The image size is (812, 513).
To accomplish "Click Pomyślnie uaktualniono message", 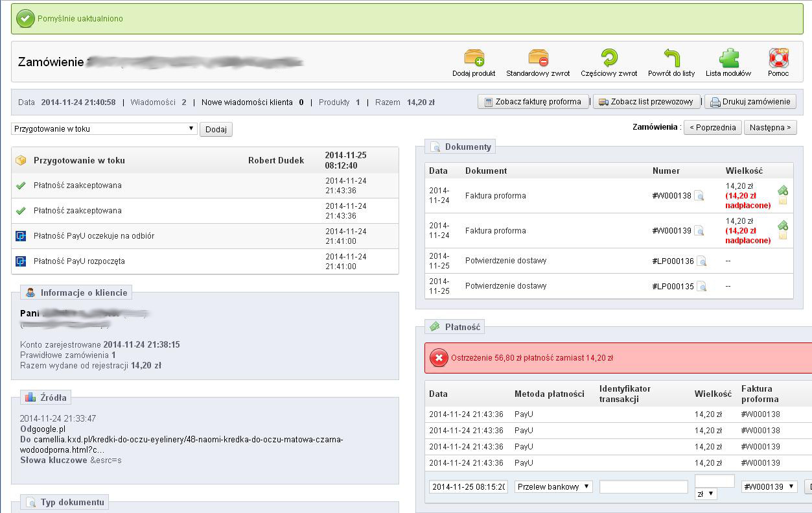I will [80, 19].
